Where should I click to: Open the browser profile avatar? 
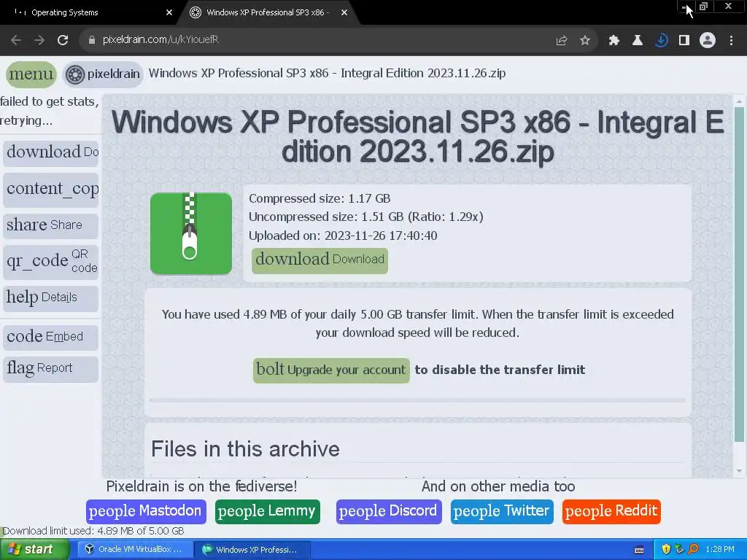pos(708,41)
